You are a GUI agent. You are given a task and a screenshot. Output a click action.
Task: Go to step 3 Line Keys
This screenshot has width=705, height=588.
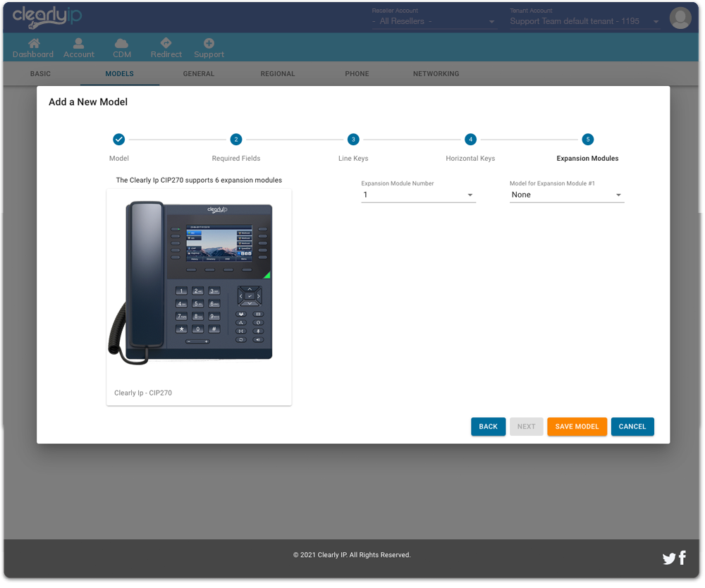(353, 140)
